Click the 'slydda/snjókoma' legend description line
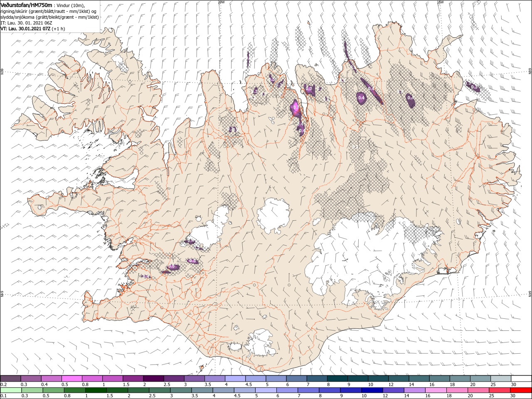The height and width of the screenshot is (399, 532). tap(49, 17)
